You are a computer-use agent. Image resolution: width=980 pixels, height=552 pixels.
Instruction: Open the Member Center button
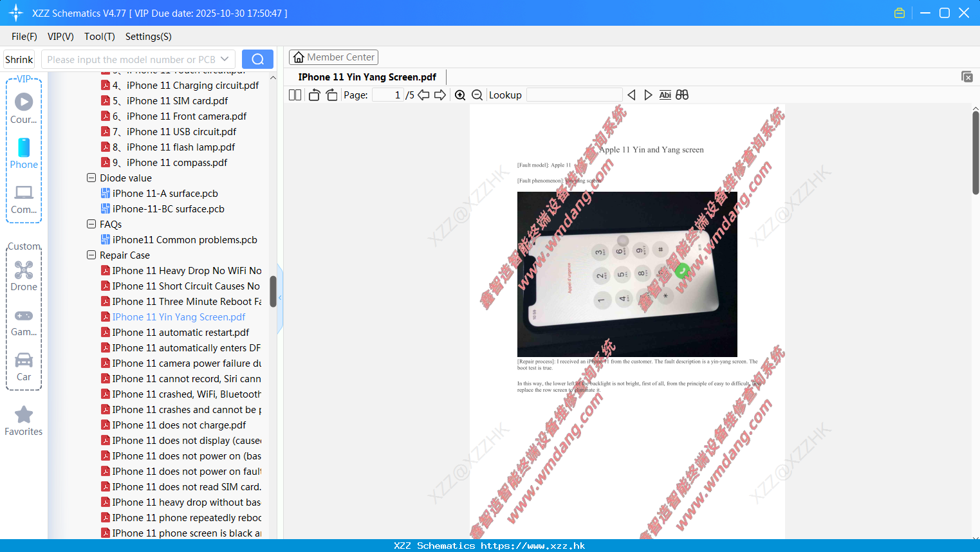333,57
